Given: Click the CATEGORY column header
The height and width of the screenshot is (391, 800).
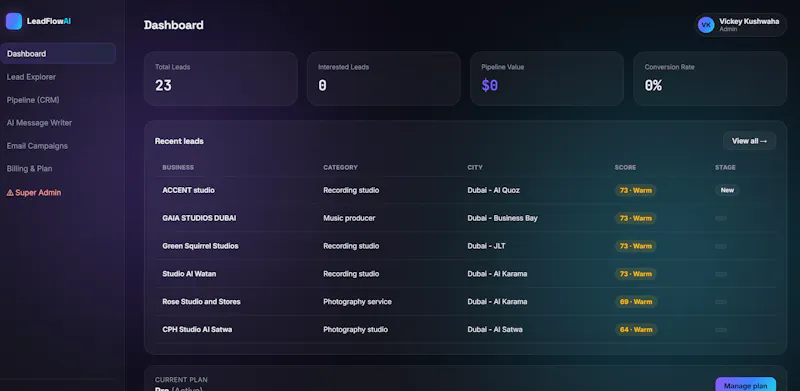Looking at the screenshot, I should coord(340,167).
